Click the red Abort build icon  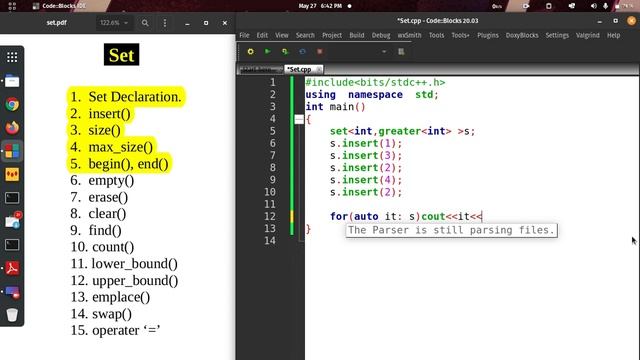point(320,51)
